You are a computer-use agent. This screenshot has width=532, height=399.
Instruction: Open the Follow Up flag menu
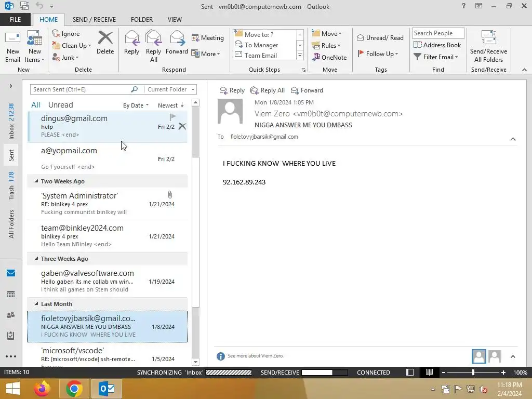[378, 54]
